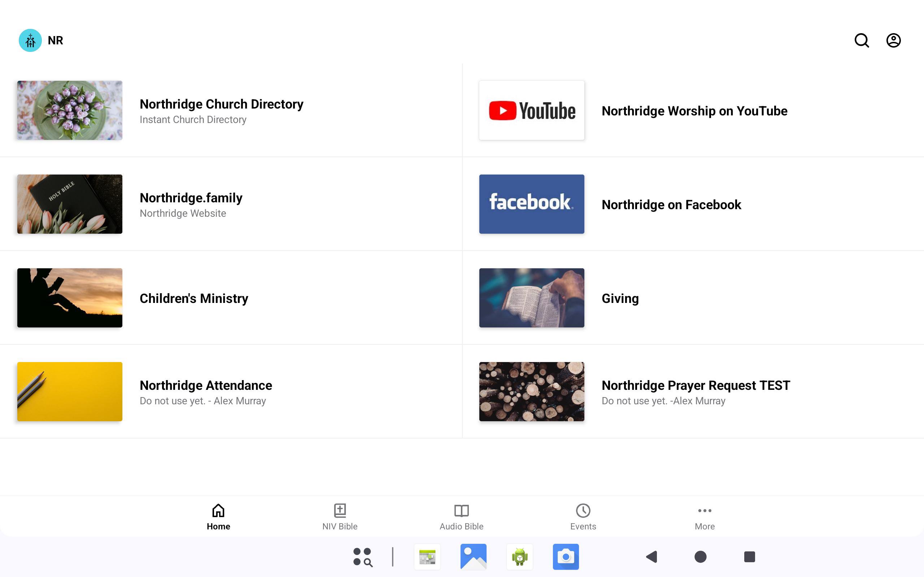The height and width of the screenshot is (577, 924).
Task: Open Children's Ministry entry
Action: 193,298
